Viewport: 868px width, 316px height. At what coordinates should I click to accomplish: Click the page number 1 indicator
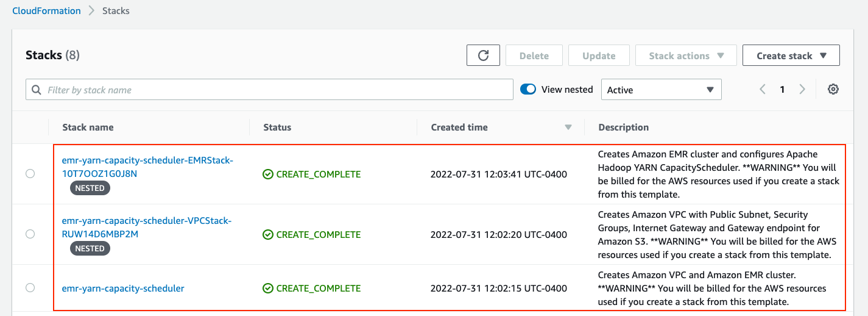point(782,90)
